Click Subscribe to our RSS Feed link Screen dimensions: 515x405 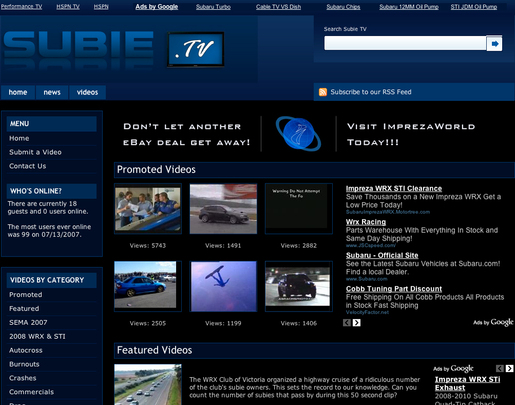tap(371, 92)
